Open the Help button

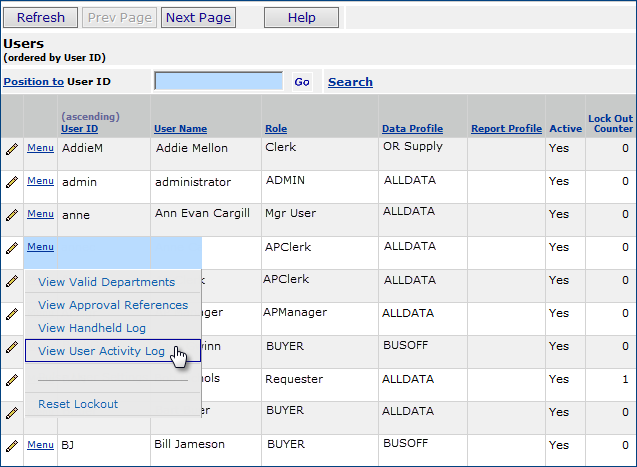point(301,17)
